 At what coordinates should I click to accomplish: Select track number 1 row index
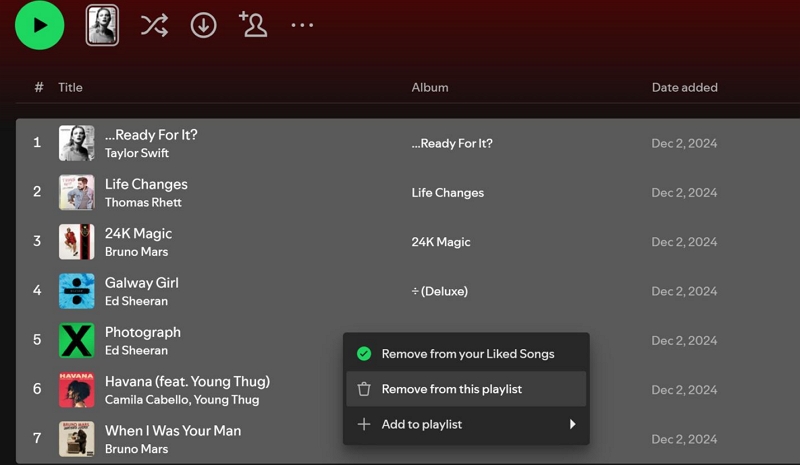pyautogui.click(x=37, y=142)
